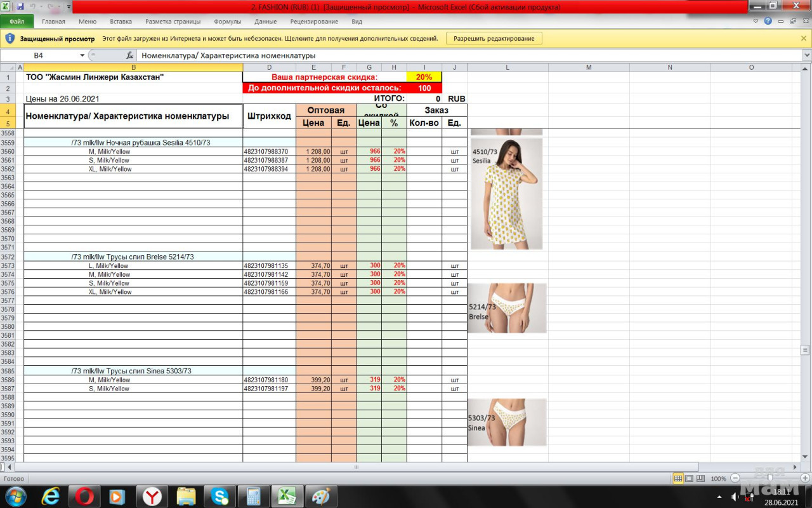This screenshot has height=508, width=812.
Task: Open the Name Box dropdown arrow
Action: 82,55
